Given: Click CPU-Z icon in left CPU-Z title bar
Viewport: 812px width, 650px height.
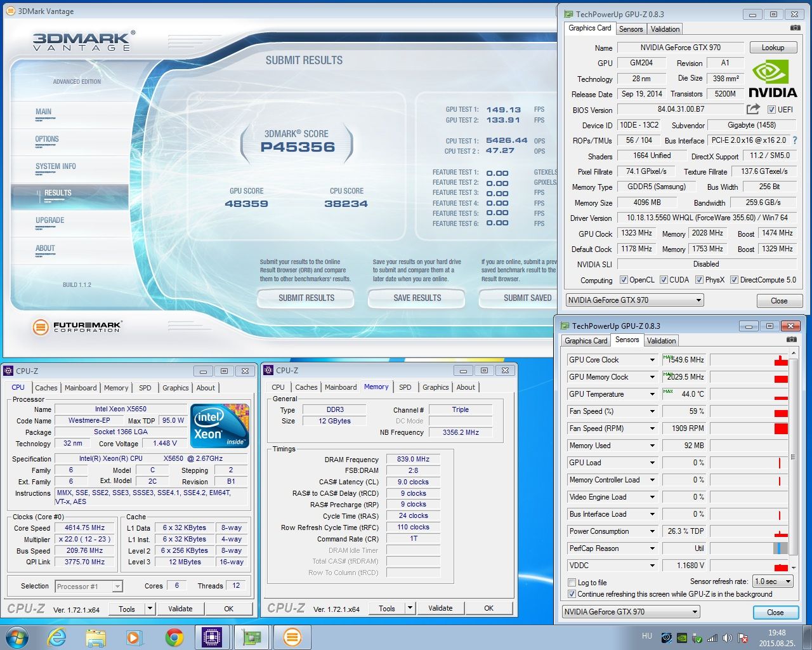Looking at the screenshot, I should click(x=8, y=371).
